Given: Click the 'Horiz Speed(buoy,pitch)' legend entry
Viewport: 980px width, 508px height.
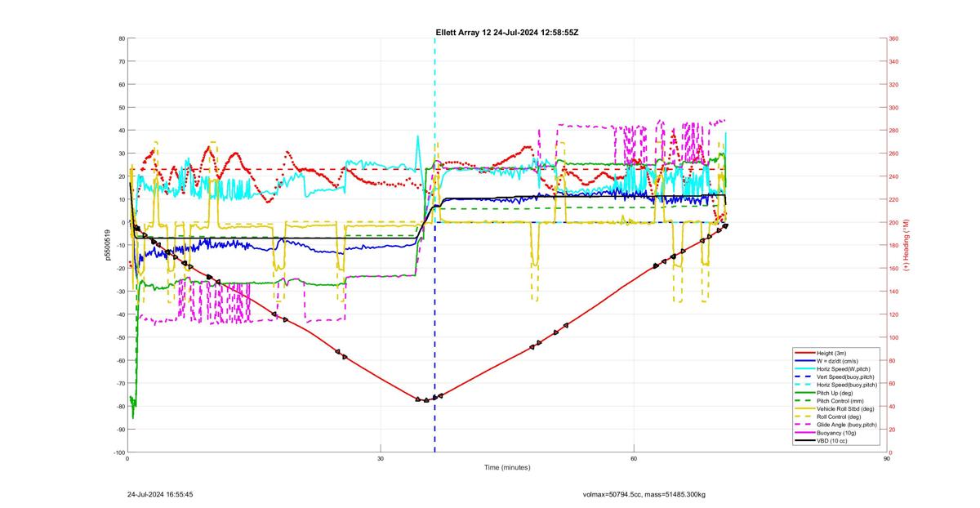Looking at the screenshot, I should [847, 385].
